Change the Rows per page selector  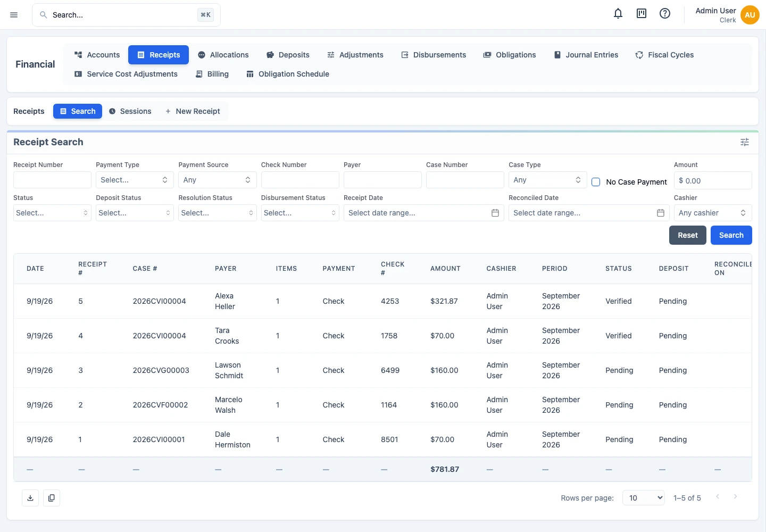[644, 498]
